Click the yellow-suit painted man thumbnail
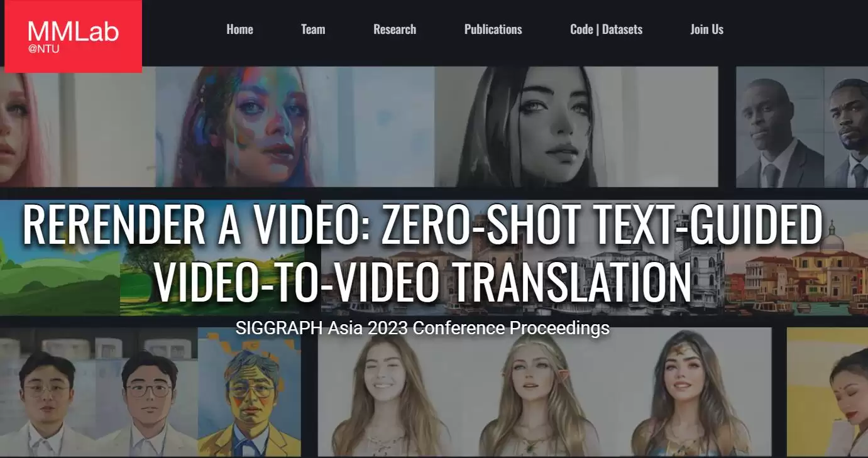Screen dimensions: 868x458 coord(250,393)
